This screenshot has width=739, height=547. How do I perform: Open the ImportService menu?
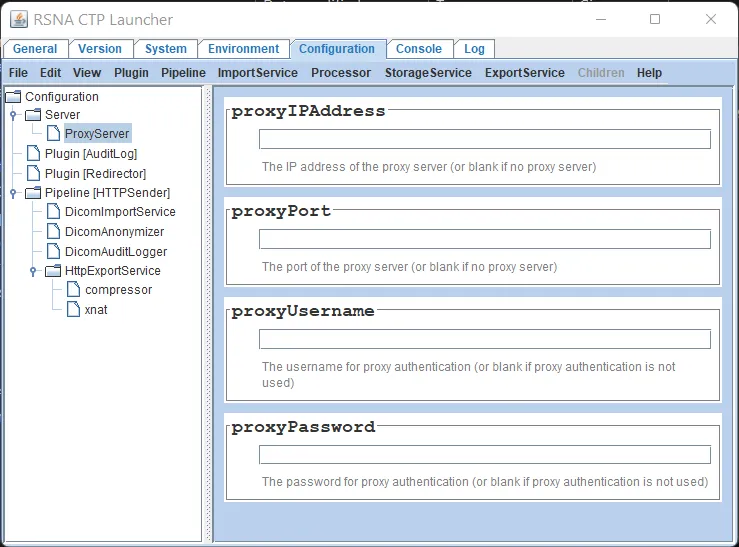point(257,73)
